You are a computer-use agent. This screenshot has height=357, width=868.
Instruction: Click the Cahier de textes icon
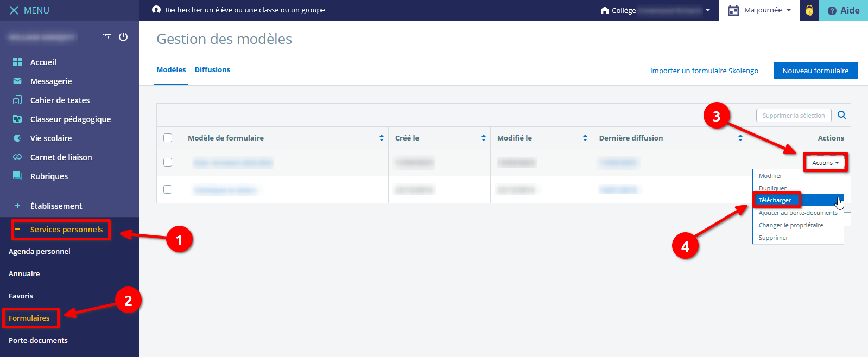(x=17, y=100)
